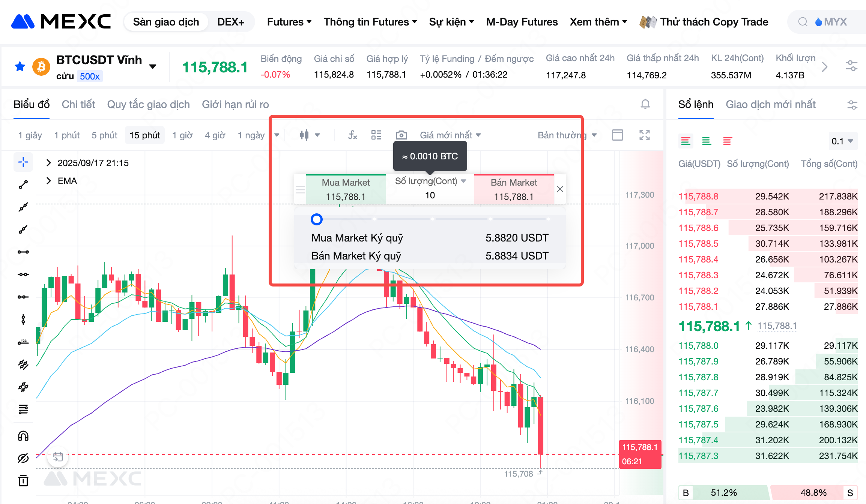Viewport: 866px width, 504px height.
Task: Toggle the chart fullscreen icon
Action: tap(644, 135)
